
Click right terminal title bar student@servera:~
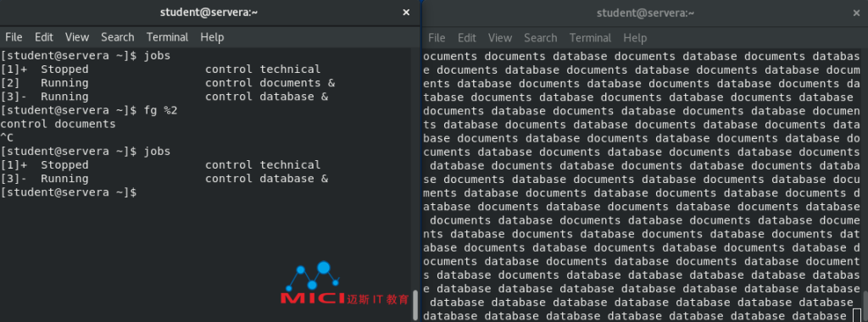point(645,13)
